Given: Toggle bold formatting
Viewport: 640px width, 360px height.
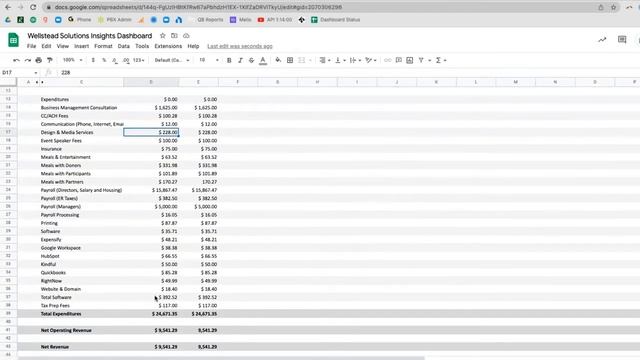Looking at the screenshot, I should [x=229, y=60].
